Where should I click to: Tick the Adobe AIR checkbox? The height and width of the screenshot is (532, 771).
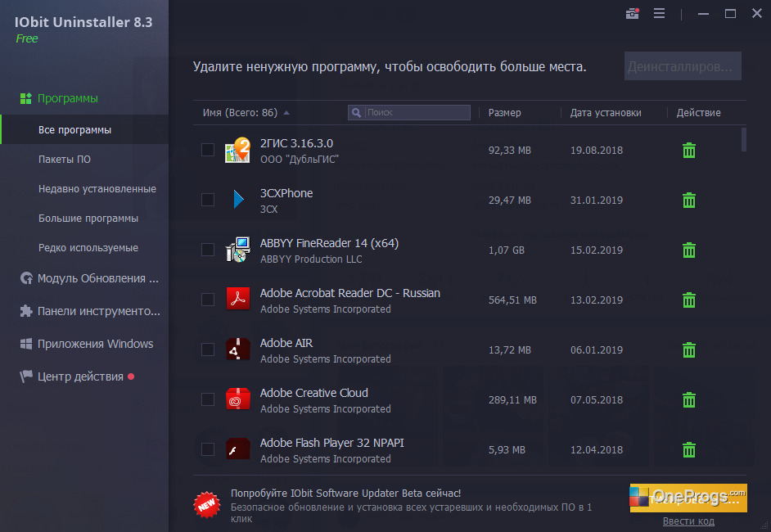(208, 349)
